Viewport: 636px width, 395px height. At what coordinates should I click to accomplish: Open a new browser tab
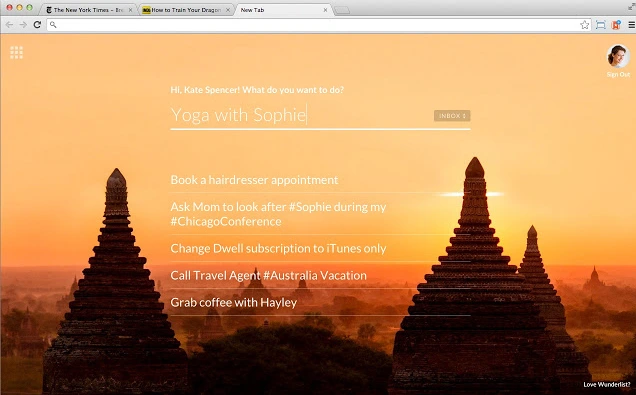(342, 10)
